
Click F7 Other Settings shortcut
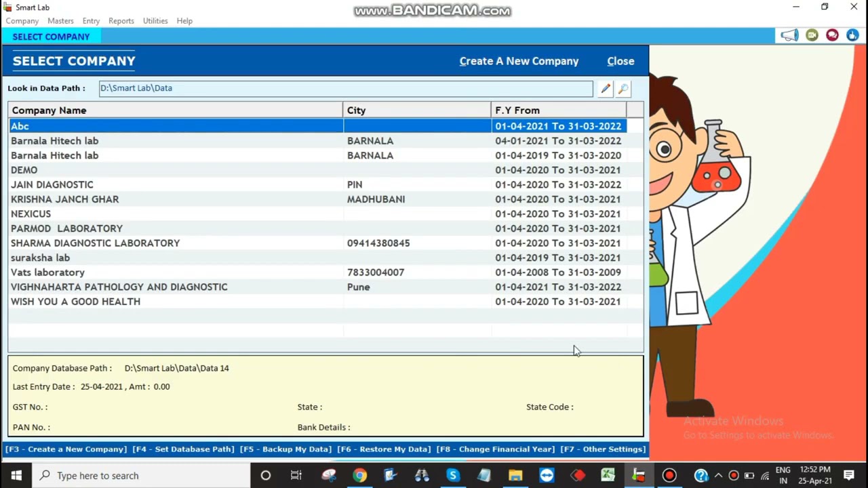[x=603, y=449]
